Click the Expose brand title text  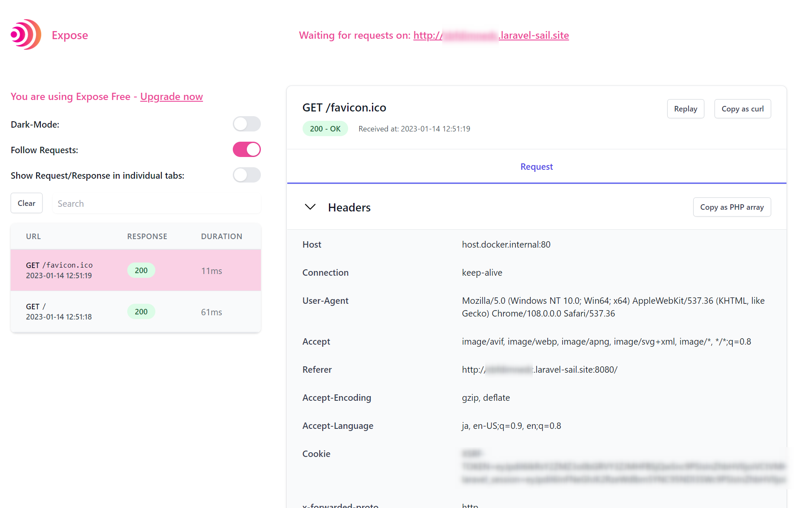[x=70, y=35]
